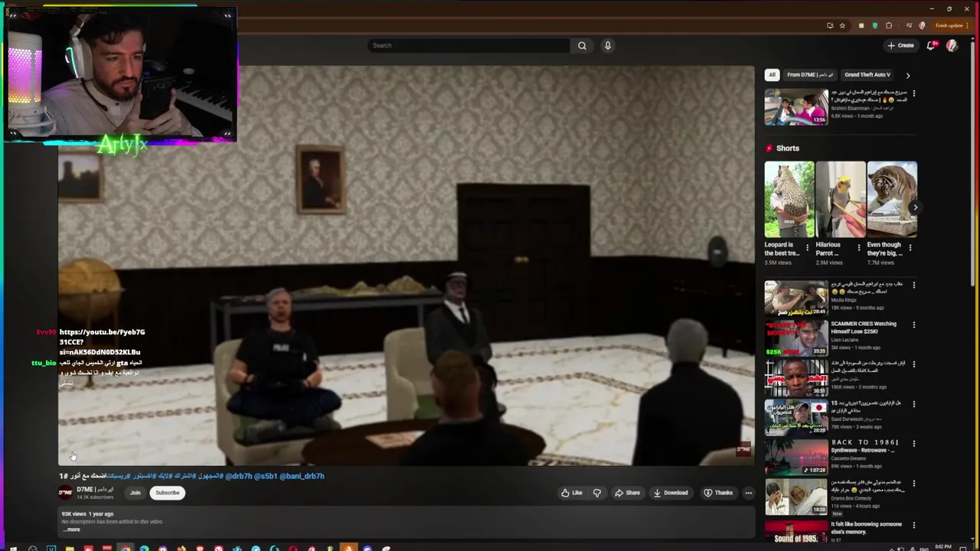Open the Chrome extensions puzzle icon
The height and width of the screenshot is (551, 980).
(889, 25)
